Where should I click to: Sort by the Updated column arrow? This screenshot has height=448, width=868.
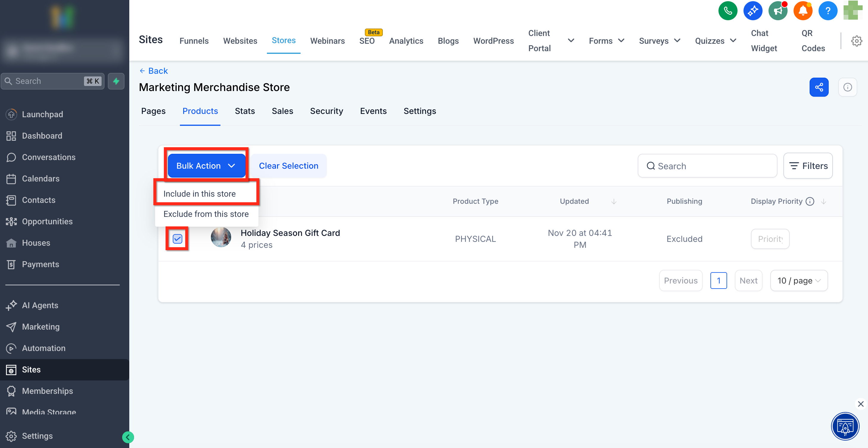614,201
